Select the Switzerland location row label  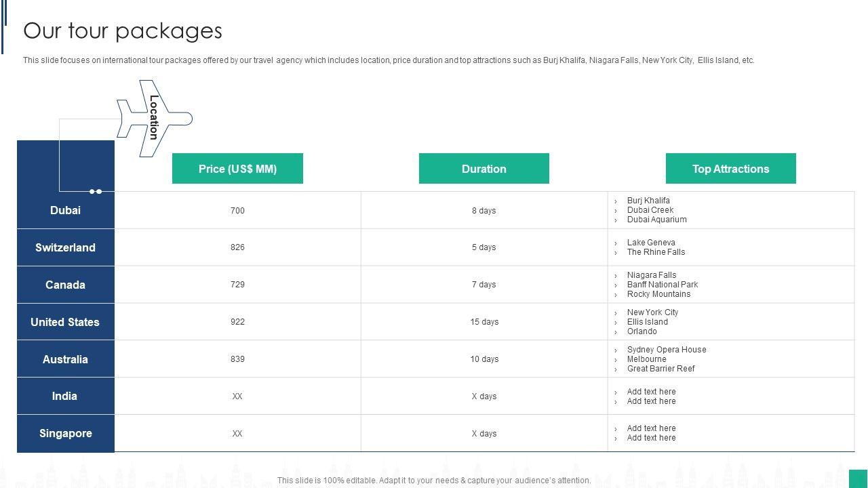(65, 247)
